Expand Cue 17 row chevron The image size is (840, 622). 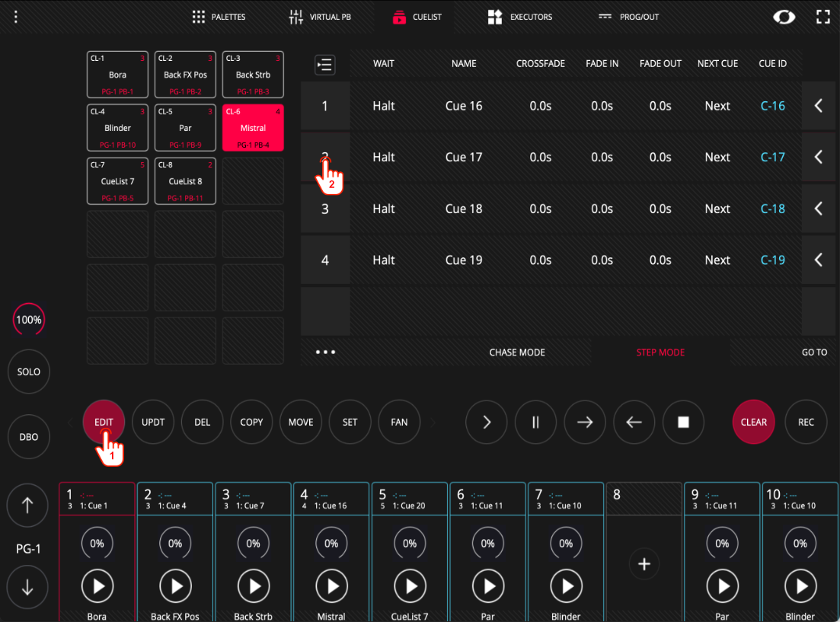pos(819,157)
